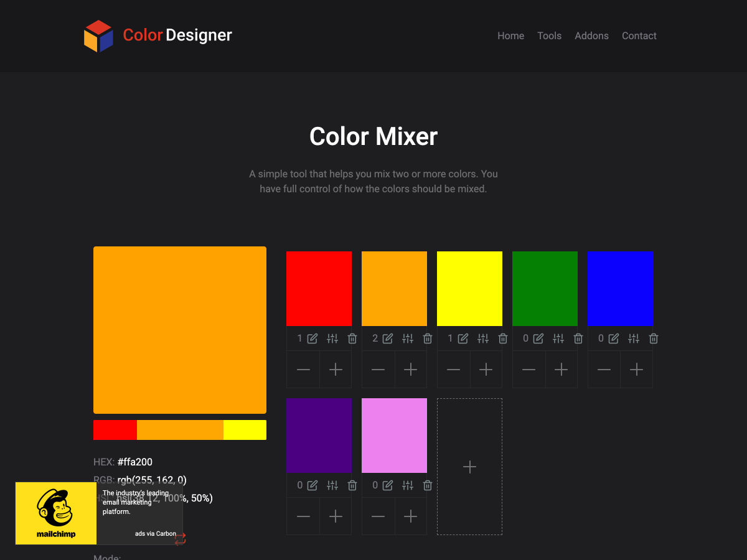Select the blue color swatch

click(x=620, y=289)
